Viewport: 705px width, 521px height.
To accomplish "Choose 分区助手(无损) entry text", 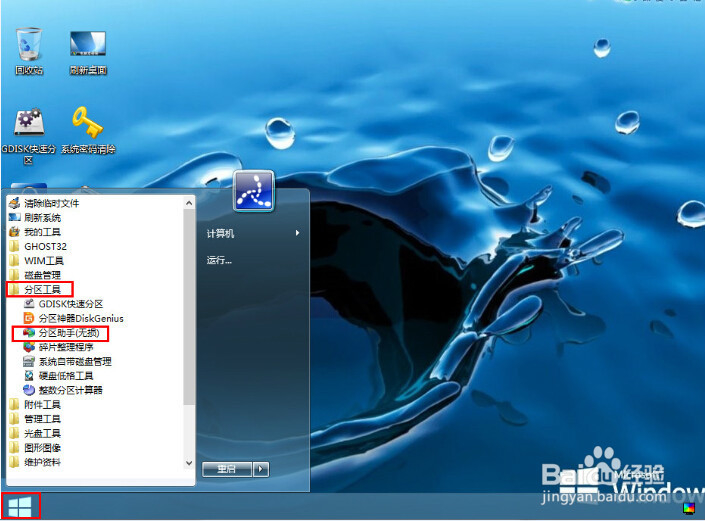I will click(x=69, y=333).
